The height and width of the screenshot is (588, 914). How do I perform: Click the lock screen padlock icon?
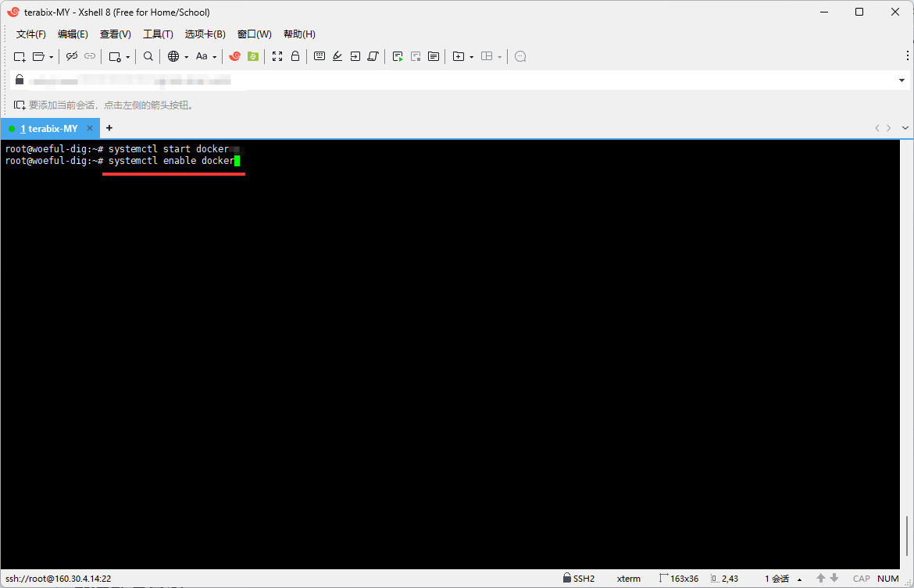coord(295,56)
